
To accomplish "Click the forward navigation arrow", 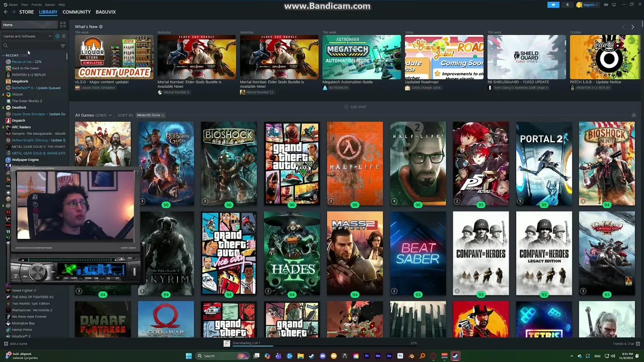I will click(x=13, y=12).
